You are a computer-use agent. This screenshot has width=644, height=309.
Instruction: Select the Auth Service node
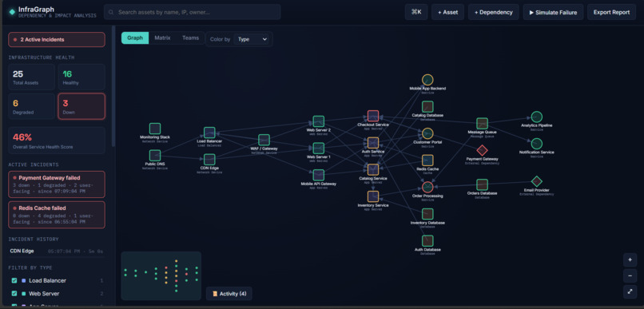[x=373, y=143]
